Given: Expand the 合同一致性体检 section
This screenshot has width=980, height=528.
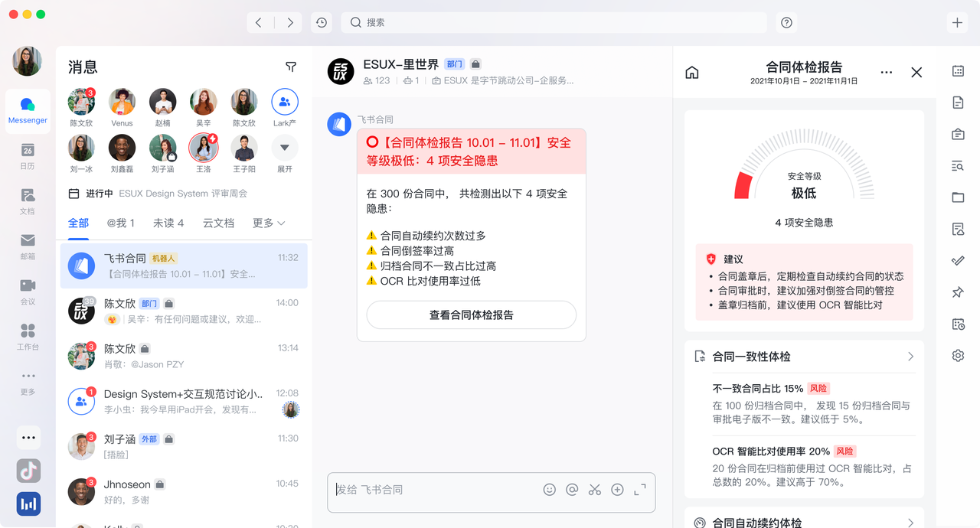Looking at the screenshot, I should point(910,357).
